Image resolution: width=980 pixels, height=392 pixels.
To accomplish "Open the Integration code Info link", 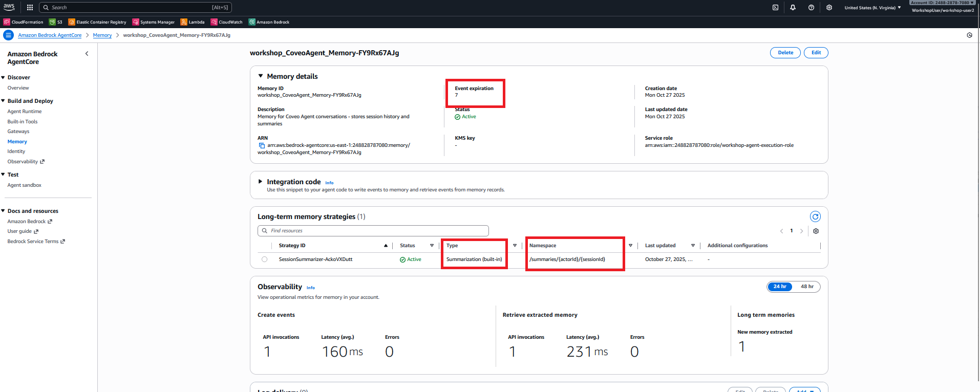I will tap(329, 183).
